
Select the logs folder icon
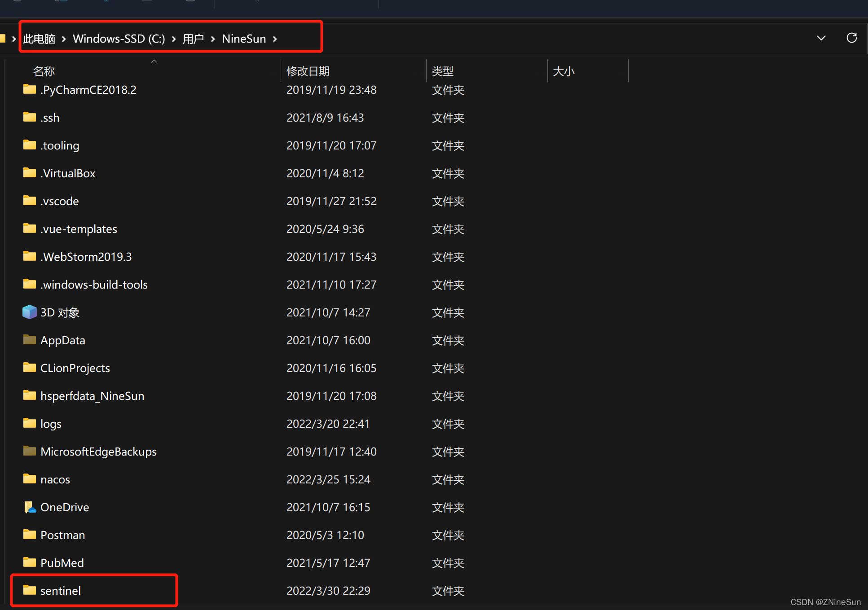[x=30, y=423]
